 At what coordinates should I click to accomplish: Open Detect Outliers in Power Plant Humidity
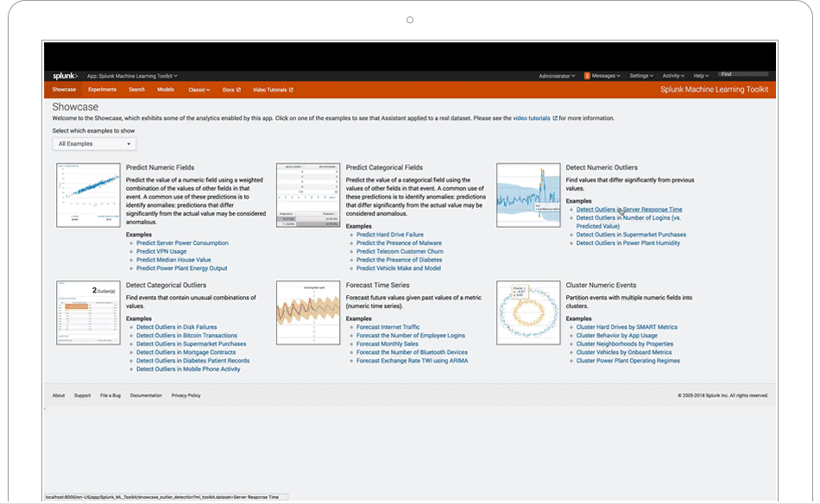pos(628,243)
